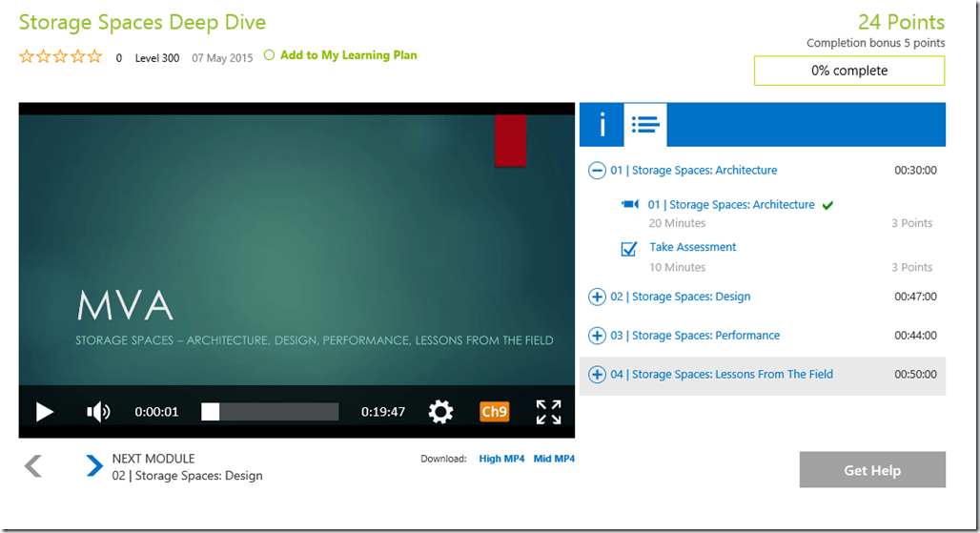Select Add to My Learning Plan radio circle
This screenshot has height=533, width=980.
click(269, 55)
